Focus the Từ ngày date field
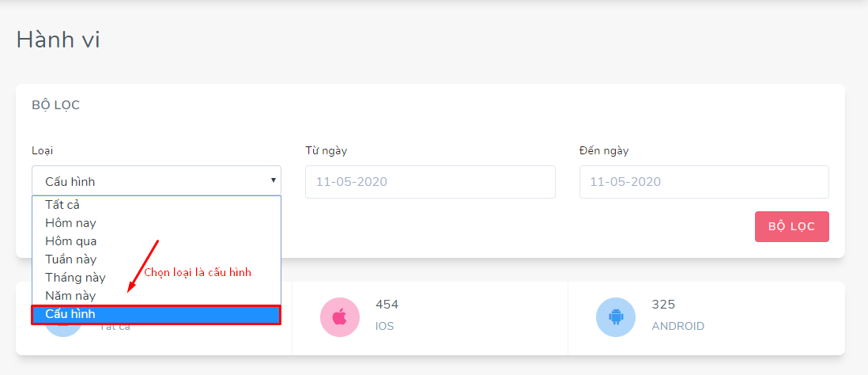The image size is (868, 375). (430, 182)
